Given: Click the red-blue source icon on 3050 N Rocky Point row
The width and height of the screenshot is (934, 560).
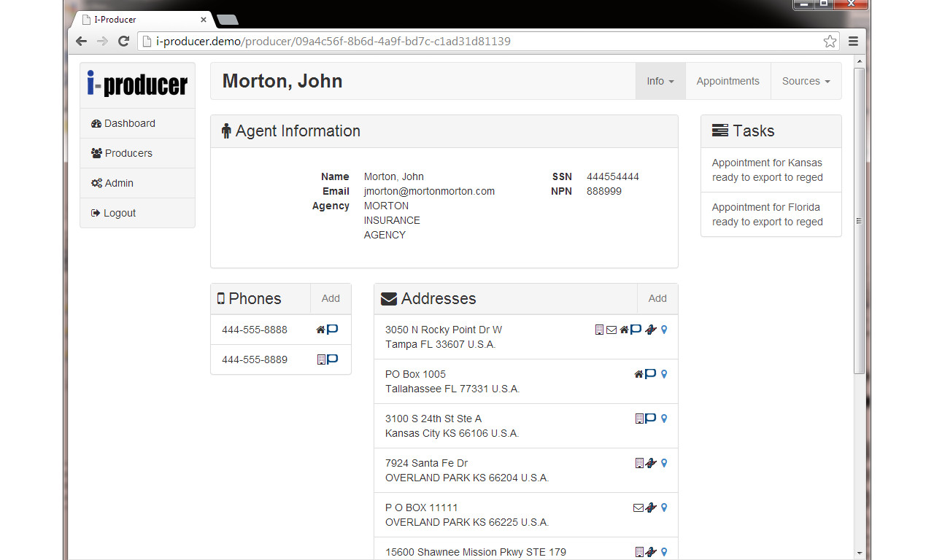Looking at the screenshot, I should [x=651, y=330].
